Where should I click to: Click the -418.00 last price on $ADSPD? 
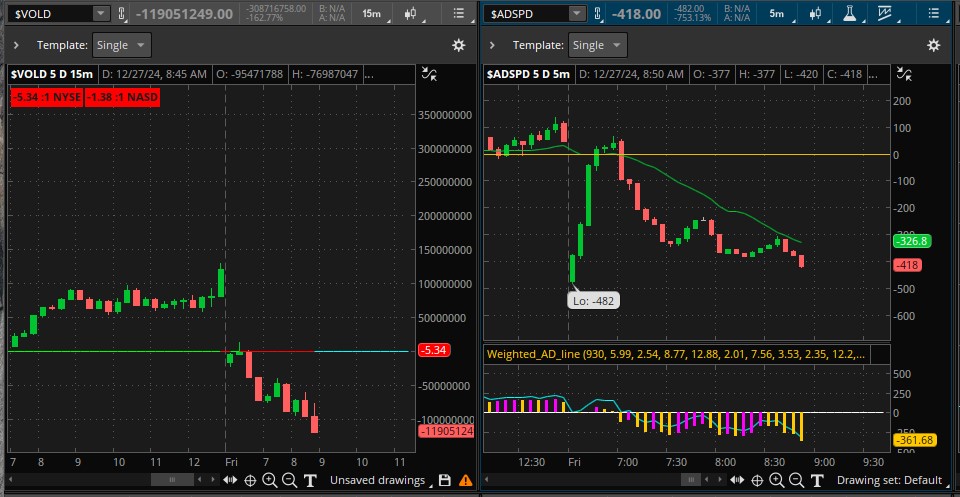coord(636,13)
